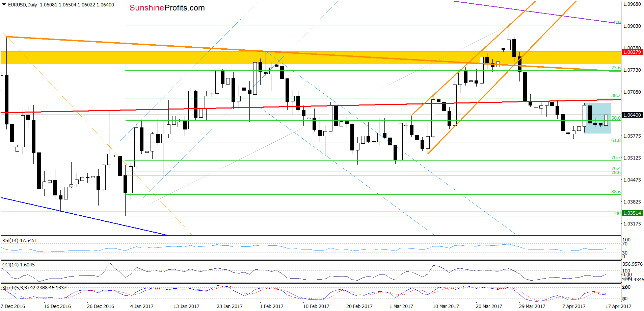Click the 1.03175 price scale label
The height and width of the screenshot is (311, 644).
tap(632, 224)
